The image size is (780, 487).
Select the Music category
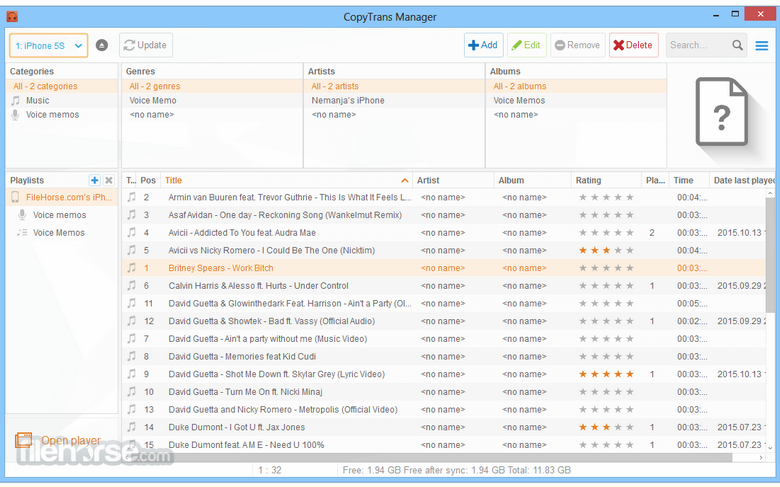tap(62, 100)
